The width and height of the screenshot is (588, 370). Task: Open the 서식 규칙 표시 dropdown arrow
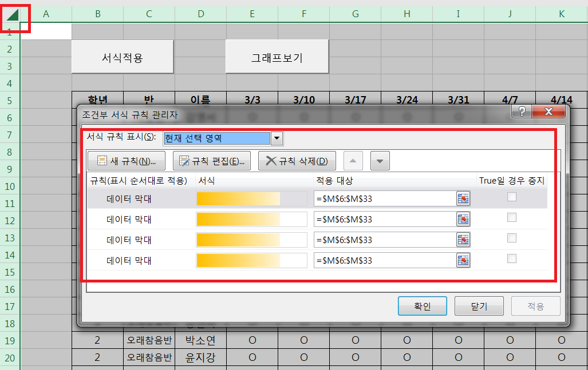coord(277,138)
